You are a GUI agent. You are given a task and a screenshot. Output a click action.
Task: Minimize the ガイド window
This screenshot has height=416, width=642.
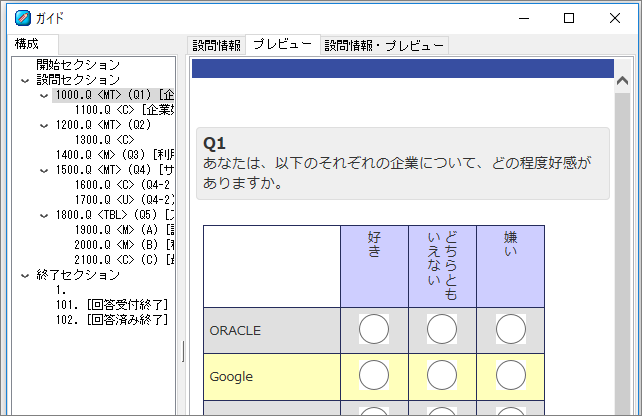[524, 18]
